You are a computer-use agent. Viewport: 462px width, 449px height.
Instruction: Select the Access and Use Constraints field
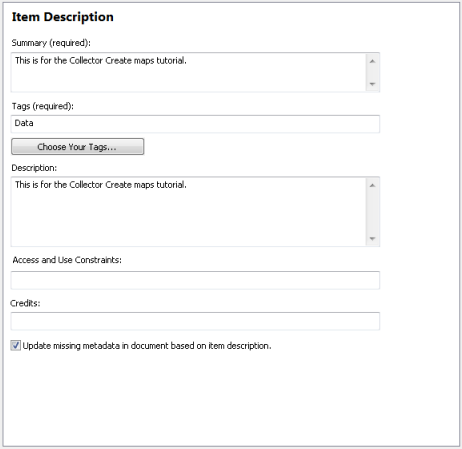(195, 280)
